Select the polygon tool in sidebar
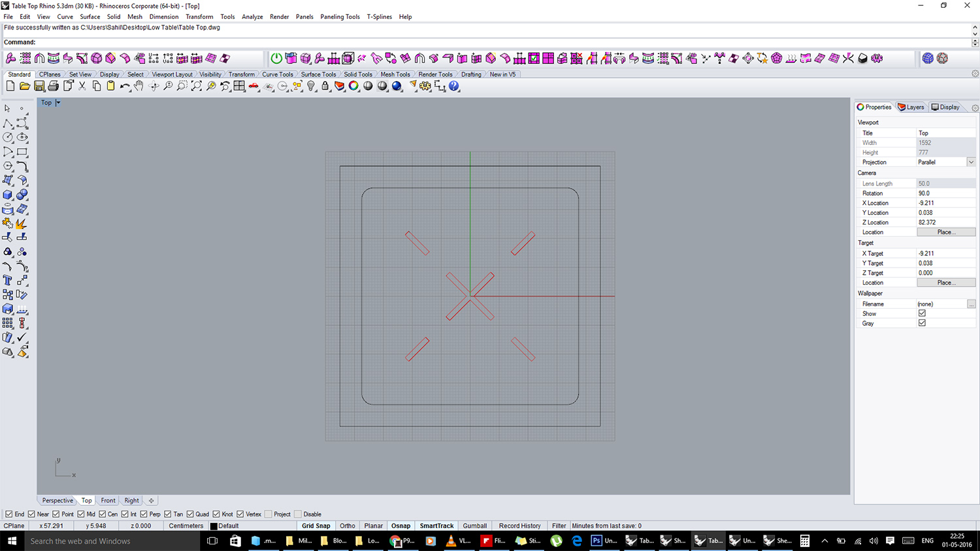 click(x=8, y=166)
